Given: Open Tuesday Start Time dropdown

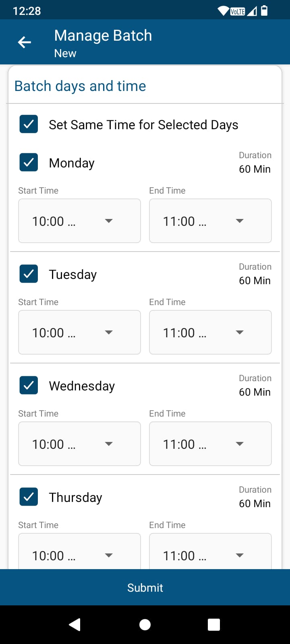Looking at the screenshot, I should (x=79, y=332).
